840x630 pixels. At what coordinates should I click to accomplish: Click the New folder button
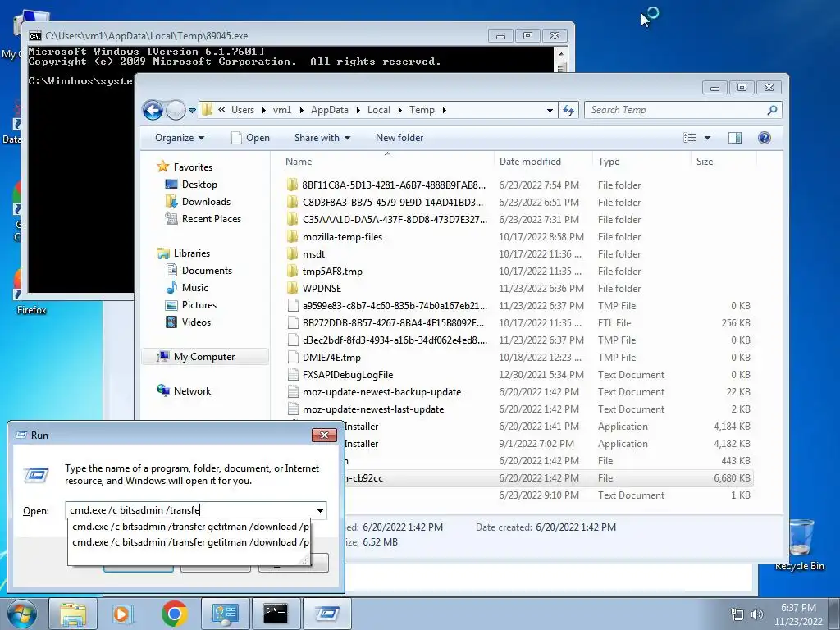399,138
